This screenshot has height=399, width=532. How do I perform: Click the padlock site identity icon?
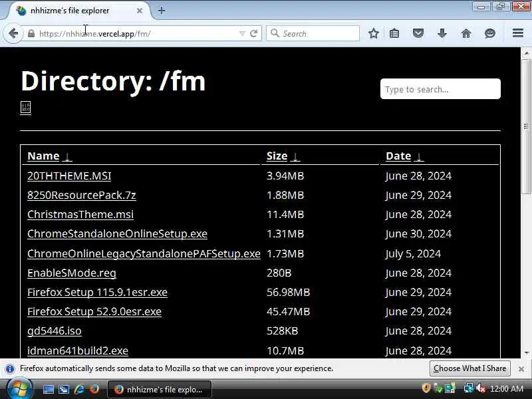[31, 33]
